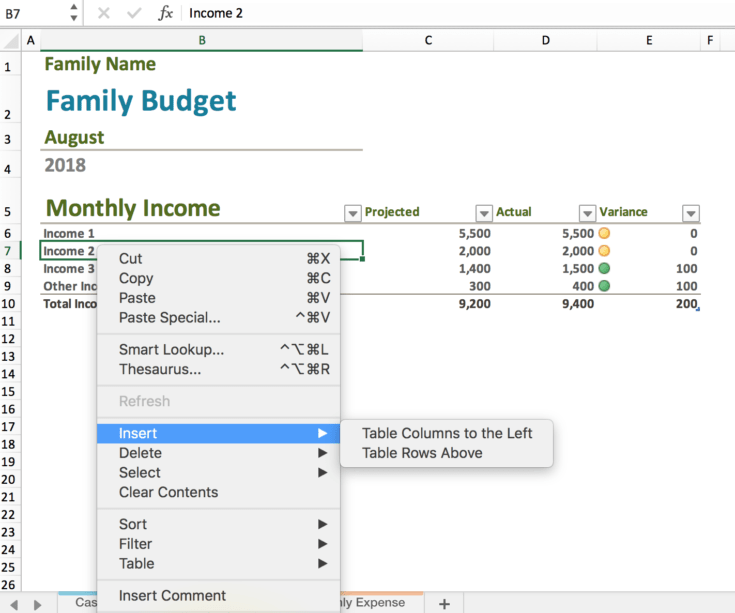
Task: Click the formula bar text Income 2
Action: coord(216,13)
